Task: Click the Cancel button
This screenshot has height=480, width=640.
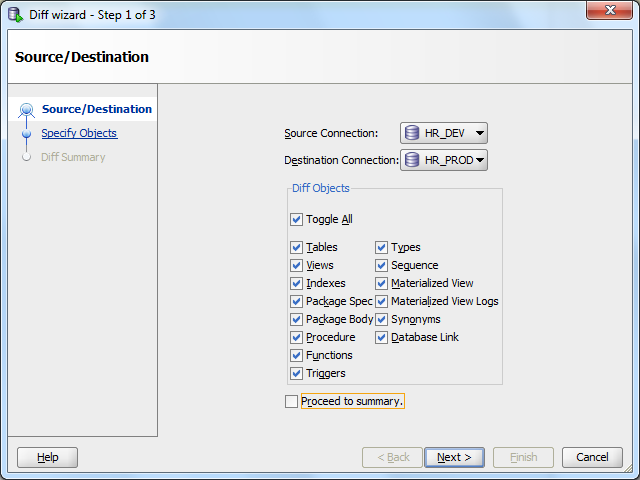Action: point(592,457)
